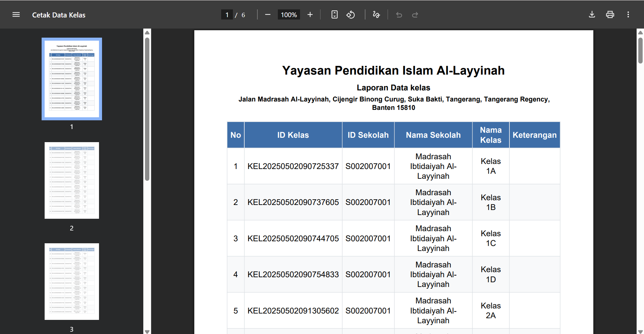Toggle page fit between width and height
Viewport: 644px width, 334px height.
coord(334,14)
